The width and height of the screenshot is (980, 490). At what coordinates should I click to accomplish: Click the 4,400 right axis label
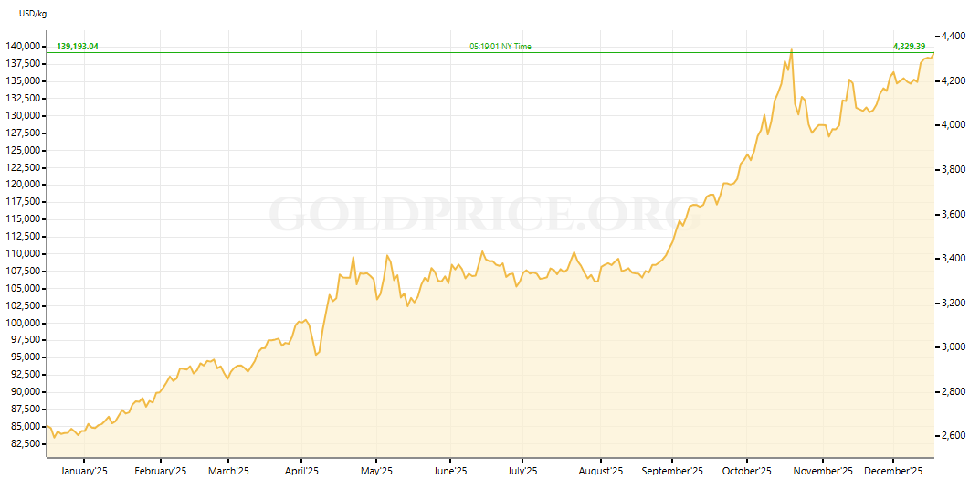coord(952,37)
